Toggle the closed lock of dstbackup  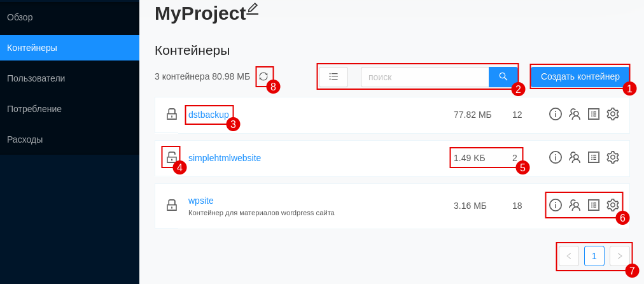pos(171,114)
